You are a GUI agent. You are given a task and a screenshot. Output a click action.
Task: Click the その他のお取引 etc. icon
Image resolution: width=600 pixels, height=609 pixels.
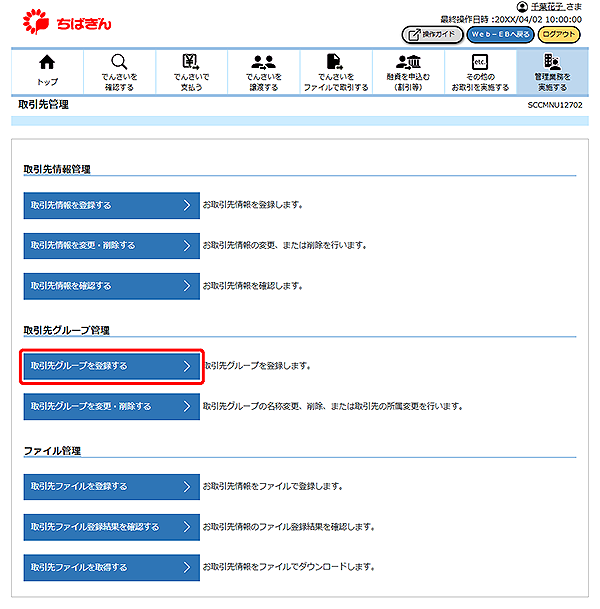point(480,61)
